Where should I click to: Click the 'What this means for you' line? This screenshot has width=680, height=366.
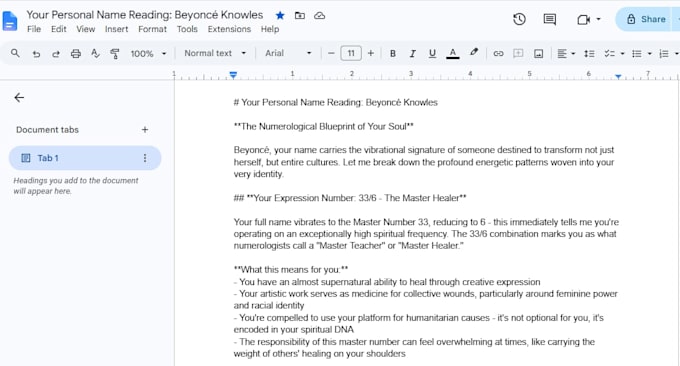[291, 269]
